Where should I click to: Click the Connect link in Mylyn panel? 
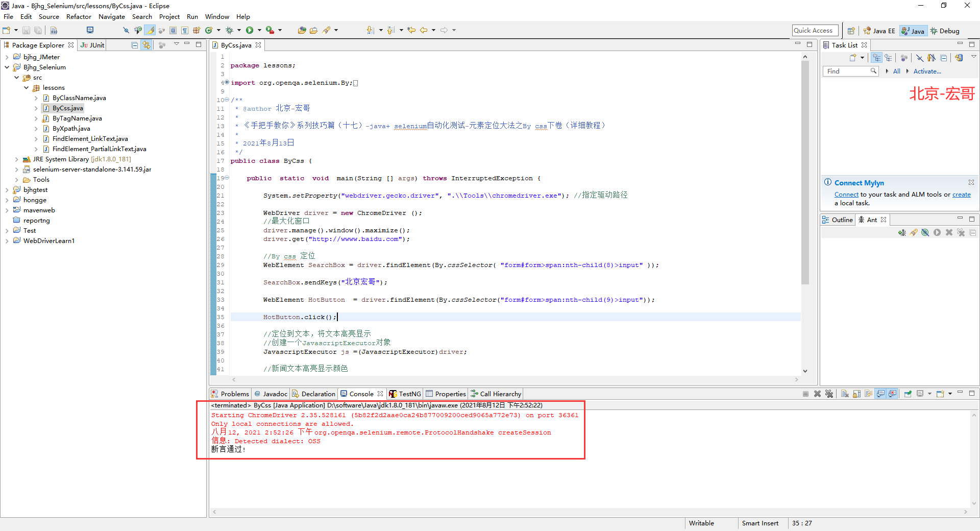[x=846, y=195]
